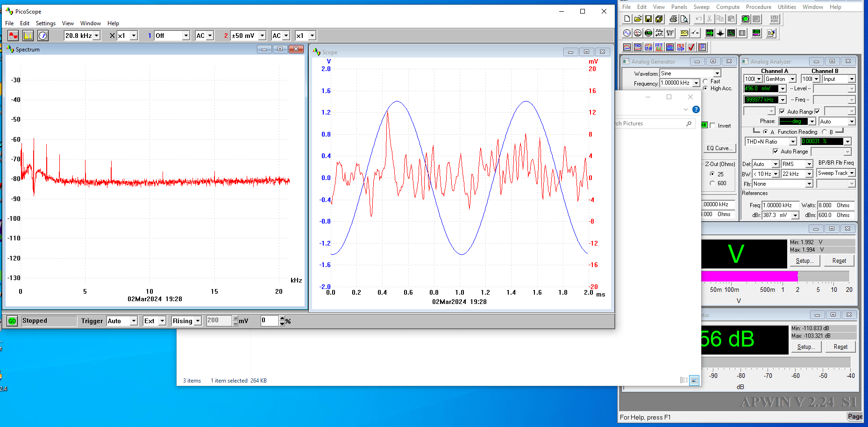Click the Print Preview magnifier icon
Image resolution: width=868 pixels, height=427 pixels.
(684, 19)
